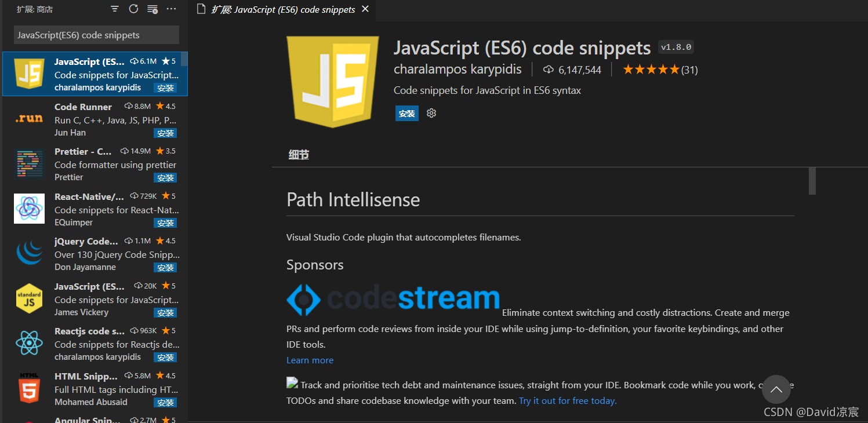This screenshot has width=868, height=423.
Task: Select the React-Native/... extension name
Action: pyautogui.click(x=89, y=196)
